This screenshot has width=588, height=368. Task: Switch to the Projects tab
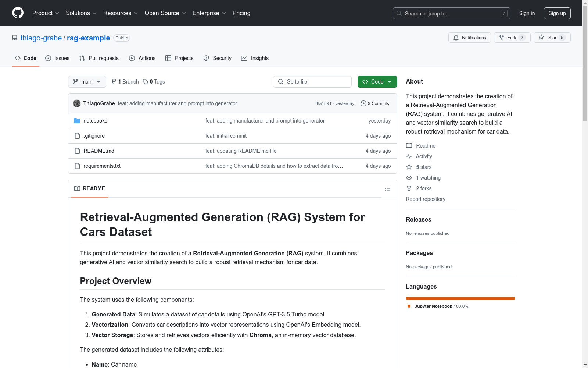tap(179, 58)
